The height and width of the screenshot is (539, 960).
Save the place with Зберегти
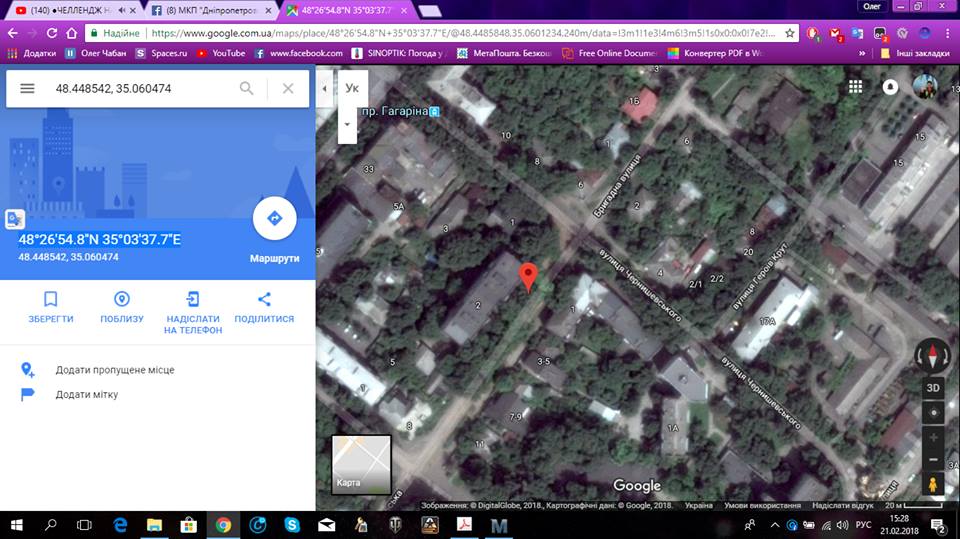(51, 306)
